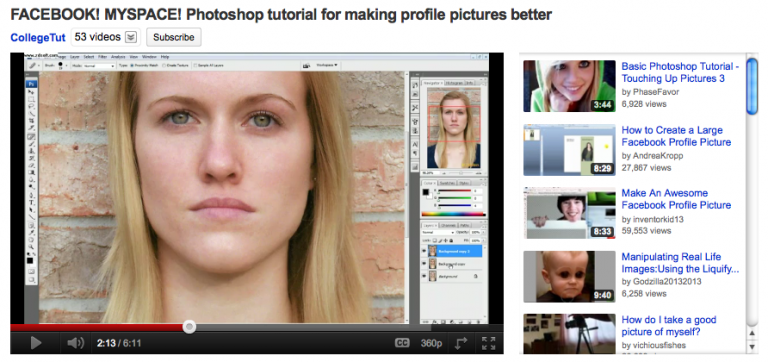Select the Line shape tool

tap(31, 217)
